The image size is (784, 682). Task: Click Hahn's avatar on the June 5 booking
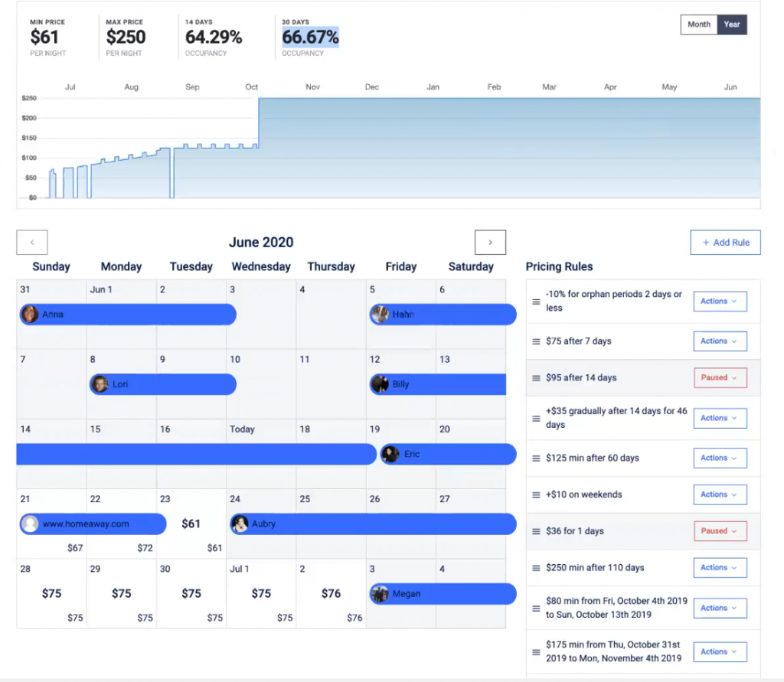381,314
